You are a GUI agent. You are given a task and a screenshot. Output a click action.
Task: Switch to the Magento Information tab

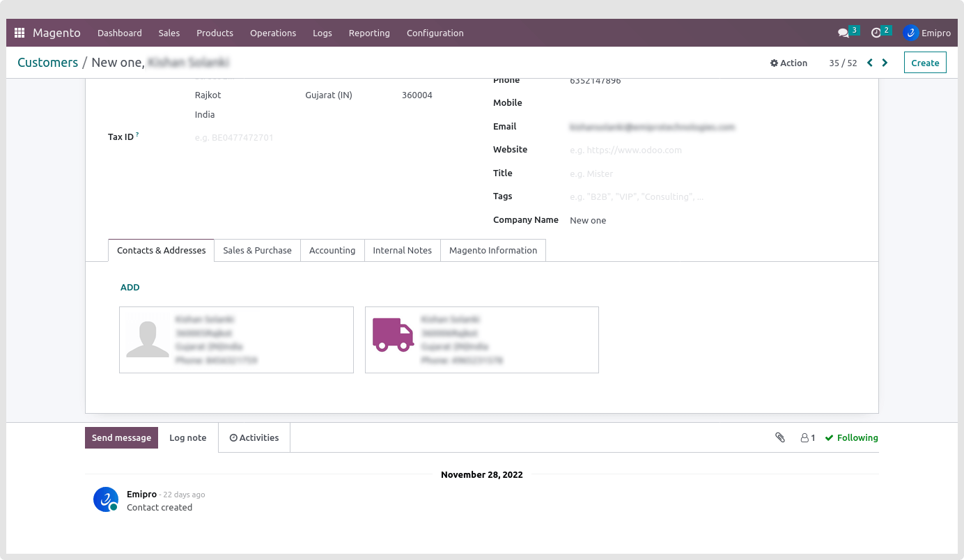[x=492, y=250]
